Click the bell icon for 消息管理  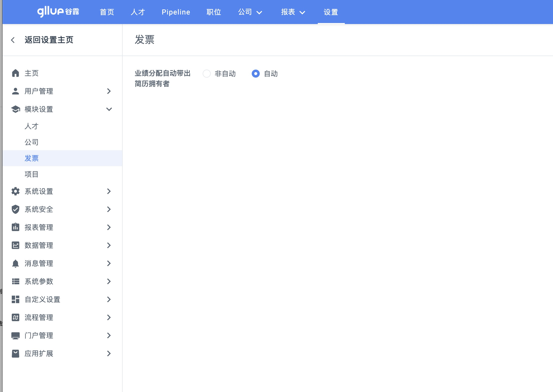click(x=16, y=263)
